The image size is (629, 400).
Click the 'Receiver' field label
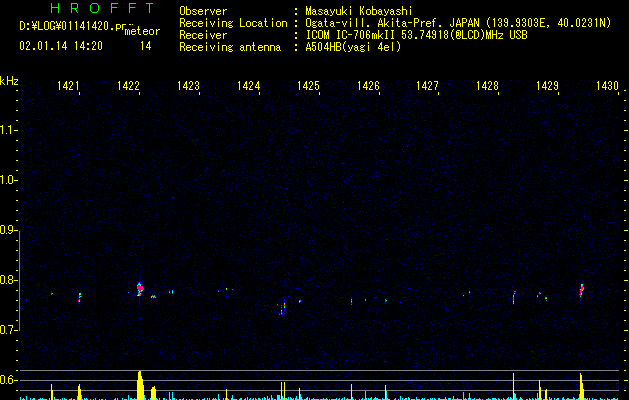point(203,35)
